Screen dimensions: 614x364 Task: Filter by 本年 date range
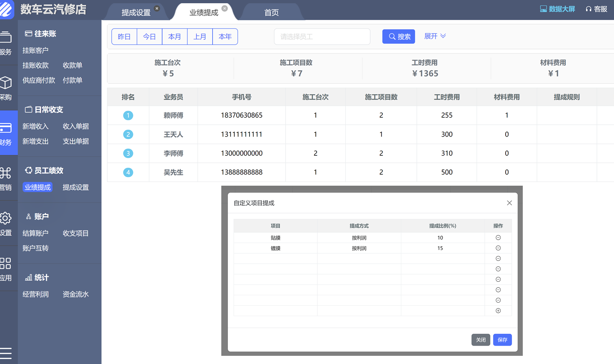click(x=225, y=37)
